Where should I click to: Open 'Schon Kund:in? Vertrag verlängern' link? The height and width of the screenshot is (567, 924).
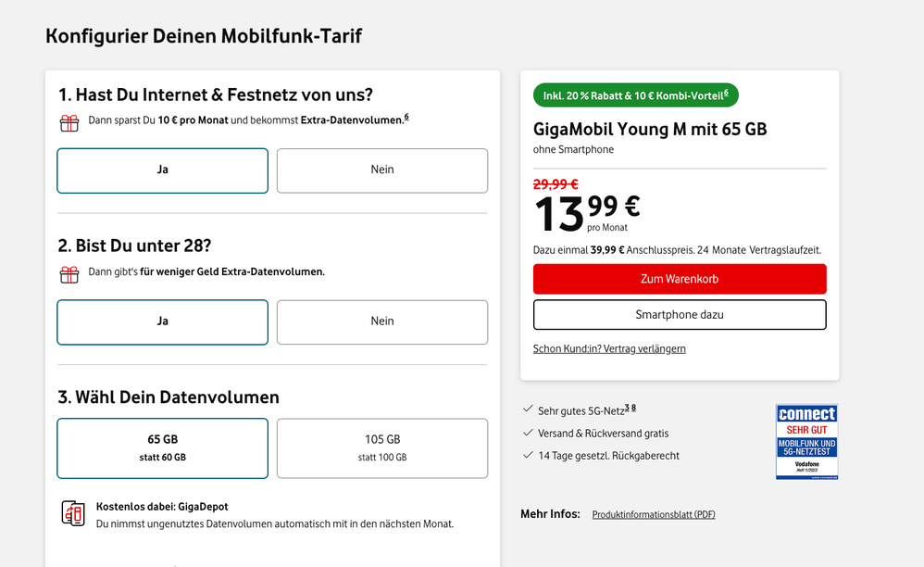click(x=609, y=349)
